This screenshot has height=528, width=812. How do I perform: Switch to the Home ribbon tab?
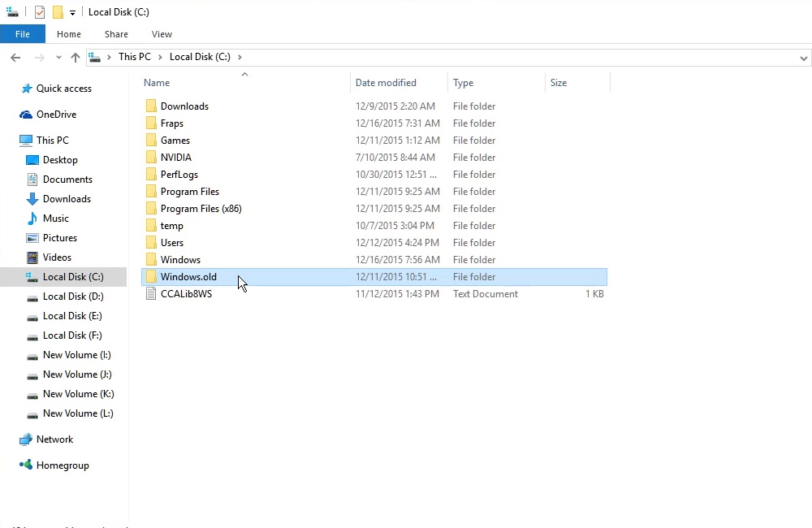(x=69, y=34)
